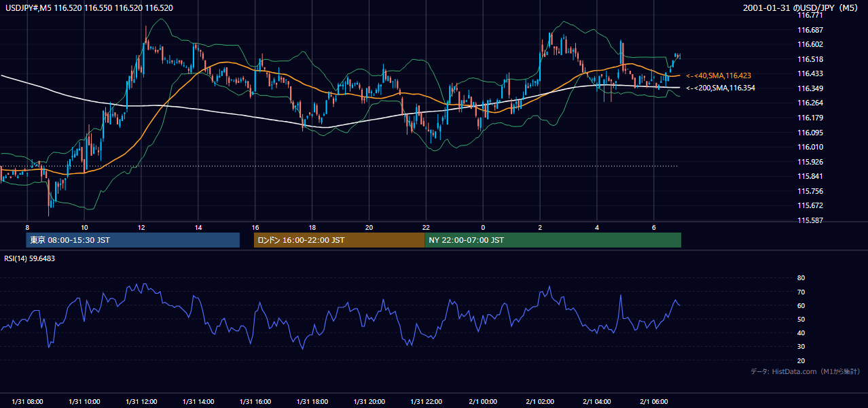Click the RSI(14) 59.6483 indicator label

30,258
